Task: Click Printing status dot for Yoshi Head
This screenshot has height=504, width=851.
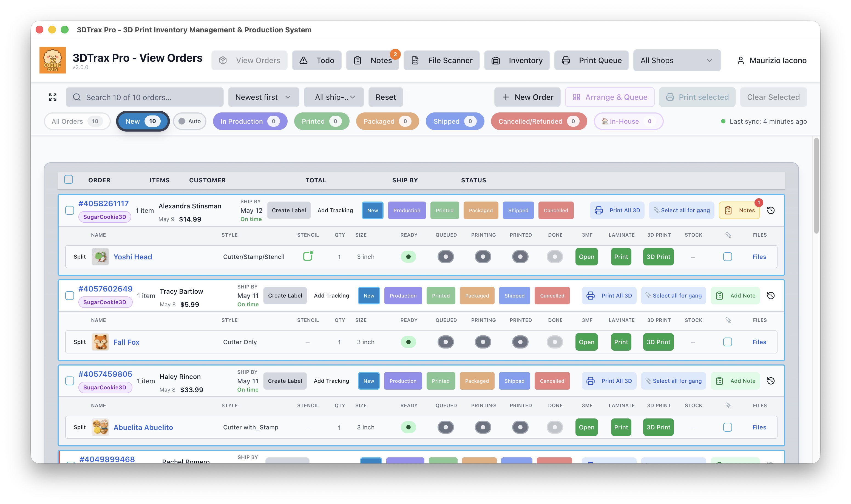Action: tap(483, 257)
